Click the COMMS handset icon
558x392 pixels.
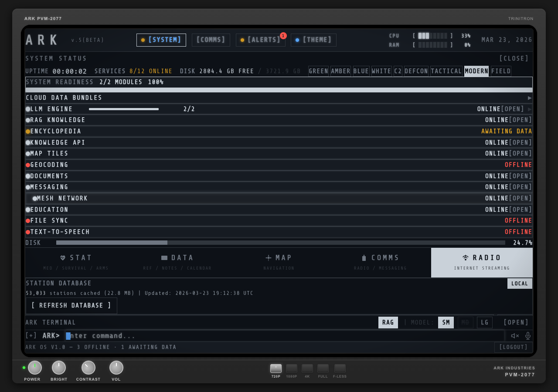(365, 257)
